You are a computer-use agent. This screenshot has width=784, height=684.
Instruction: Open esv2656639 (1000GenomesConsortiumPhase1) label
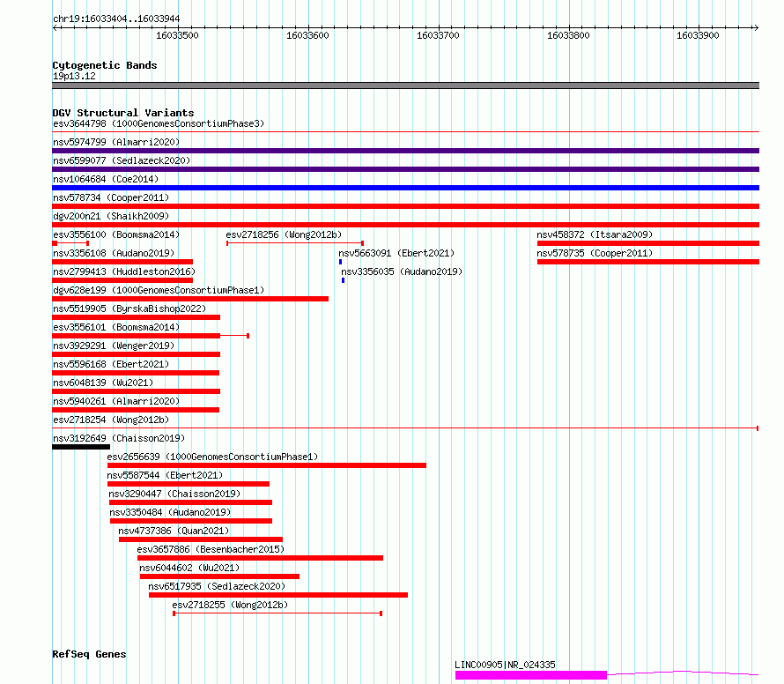(x=212, y=457)
